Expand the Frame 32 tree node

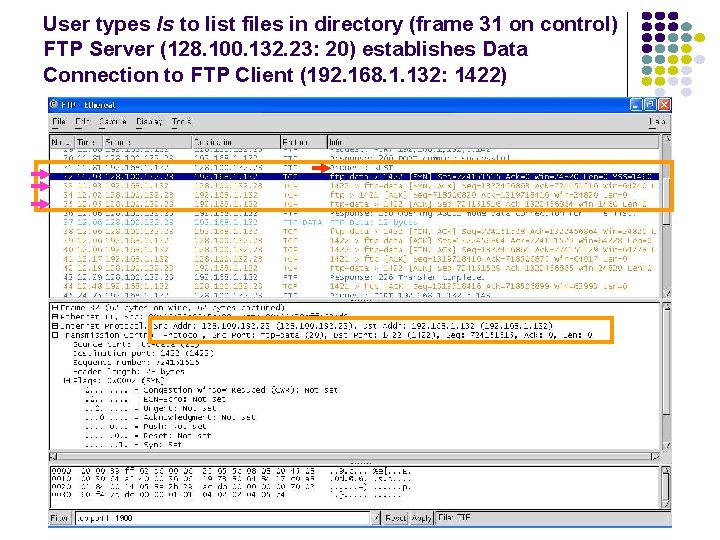(x=55, y=308)
